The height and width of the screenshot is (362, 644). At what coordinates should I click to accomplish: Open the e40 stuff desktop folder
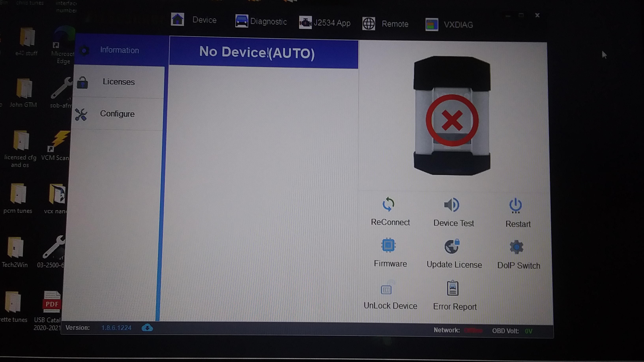pos(27,41)
